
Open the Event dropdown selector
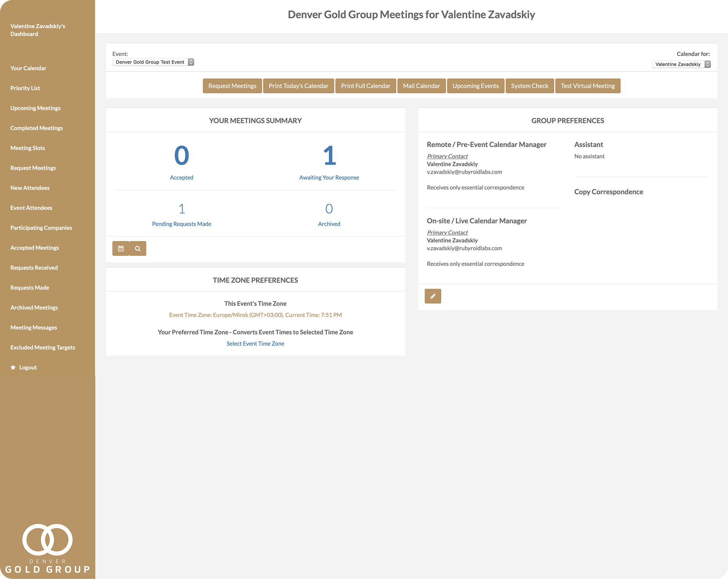click(x=153, y=62)
